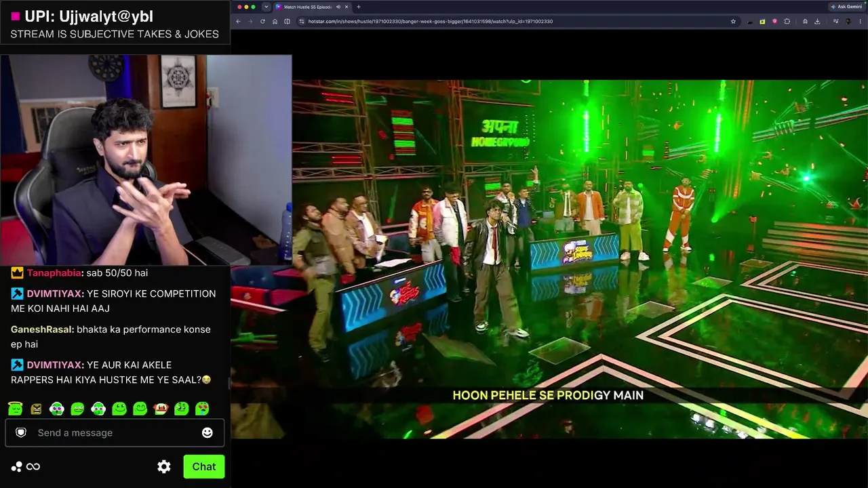Open the pink shield extension
Image resolution: width=868 pixels, height=488 pixels.
(774, 22)
